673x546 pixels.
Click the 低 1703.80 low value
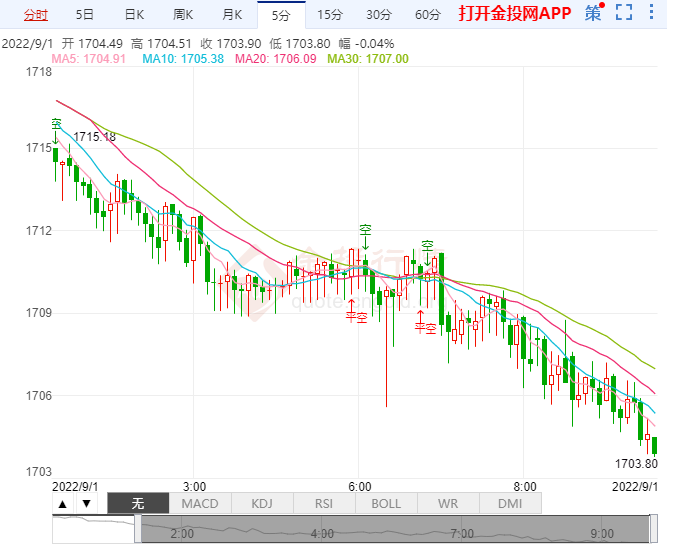pyautogui.click(x=300, y=44)
